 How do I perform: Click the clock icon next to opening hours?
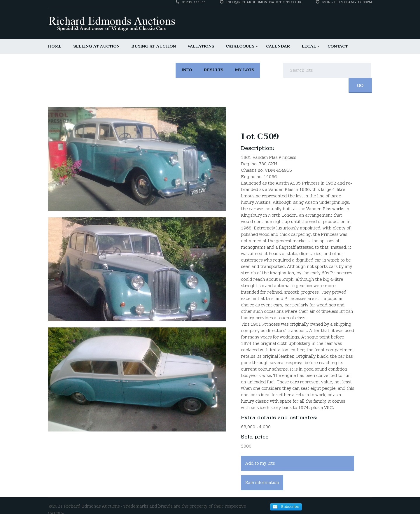[x=318, y=2]
